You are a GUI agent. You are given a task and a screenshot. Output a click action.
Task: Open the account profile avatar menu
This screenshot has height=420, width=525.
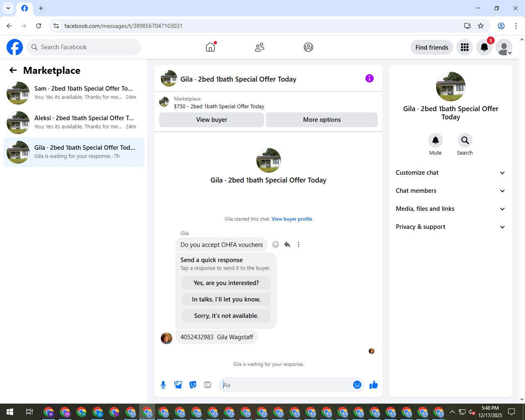coord(504,47)
